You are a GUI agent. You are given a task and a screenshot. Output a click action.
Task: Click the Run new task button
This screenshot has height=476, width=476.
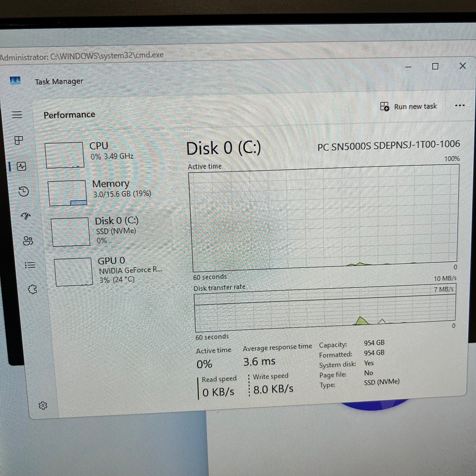409,106
